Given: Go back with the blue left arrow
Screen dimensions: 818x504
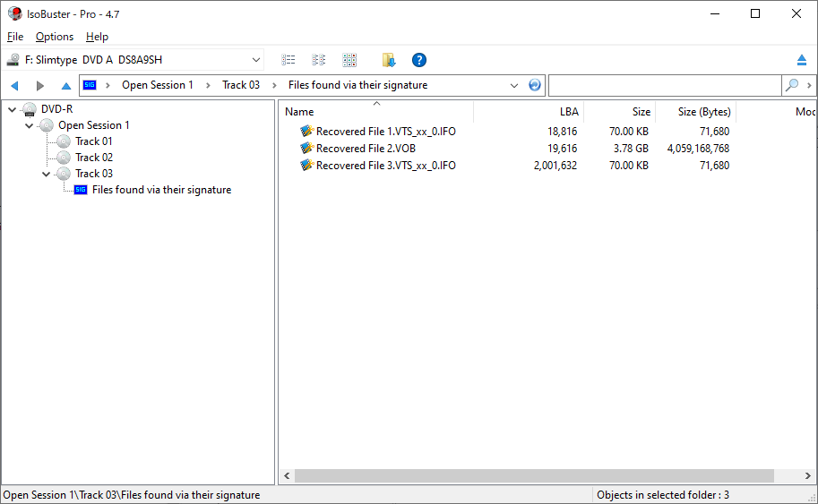Looking at the screenshot, I should pos(14,85).
